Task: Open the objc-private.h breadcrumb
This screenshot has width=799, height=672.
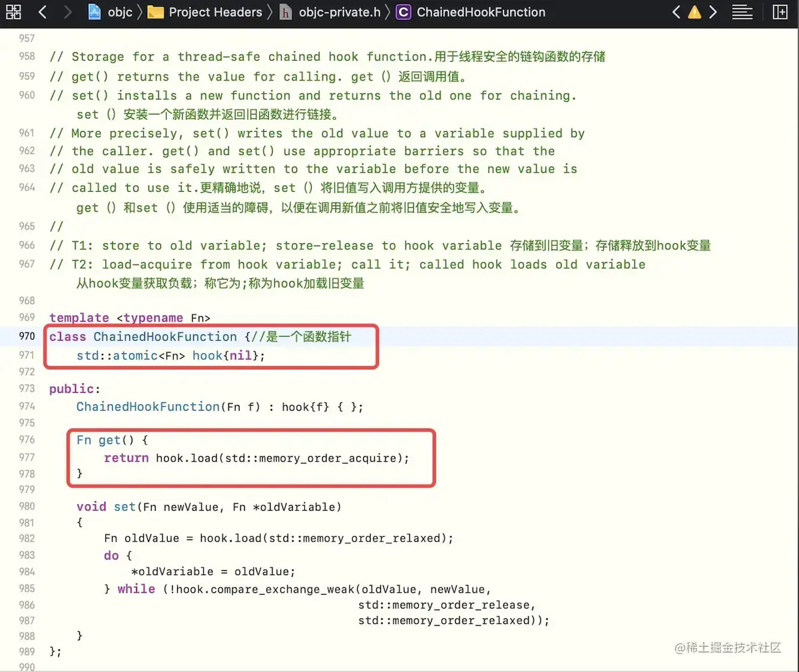Action: tap(340, 12)
